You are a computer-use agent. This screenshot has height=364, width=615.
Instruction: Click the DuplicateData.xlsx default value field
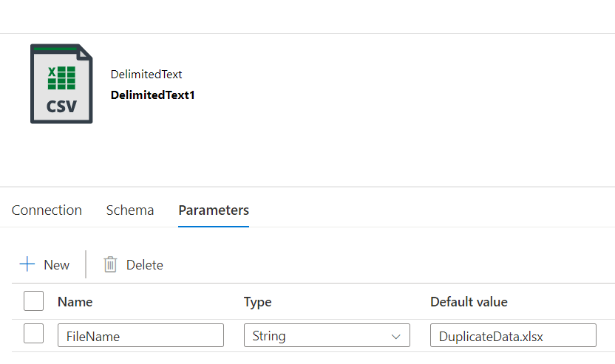[513, 336]
